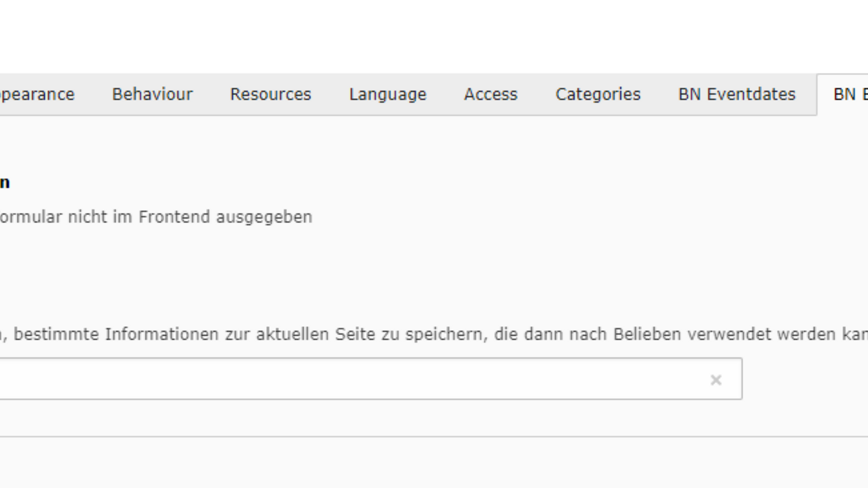
Task: Click the partially visible Appearance tab
Action: click(x=36, y=94)
